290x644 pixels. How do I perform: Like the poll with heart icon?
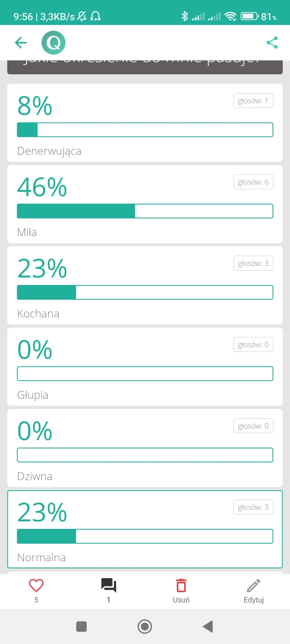point(36,585)
